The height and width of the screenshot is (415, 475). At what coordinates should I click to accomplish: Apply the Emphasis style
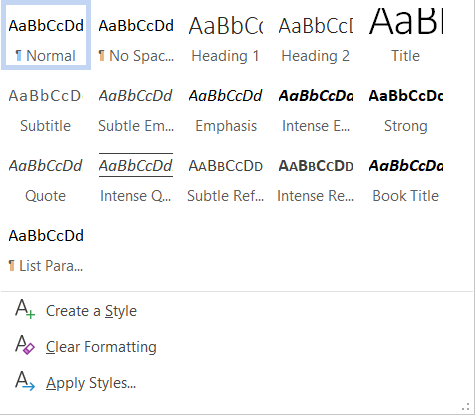[x=226, y=105]
